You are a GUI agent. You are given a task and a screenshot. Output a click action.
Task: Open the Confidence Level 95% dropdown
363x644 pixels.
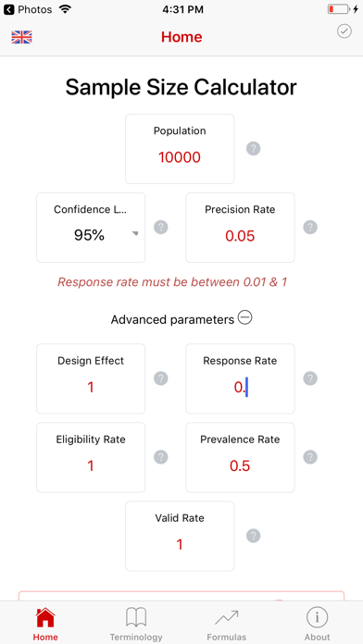pyautogui.click(x=91, y=228)
